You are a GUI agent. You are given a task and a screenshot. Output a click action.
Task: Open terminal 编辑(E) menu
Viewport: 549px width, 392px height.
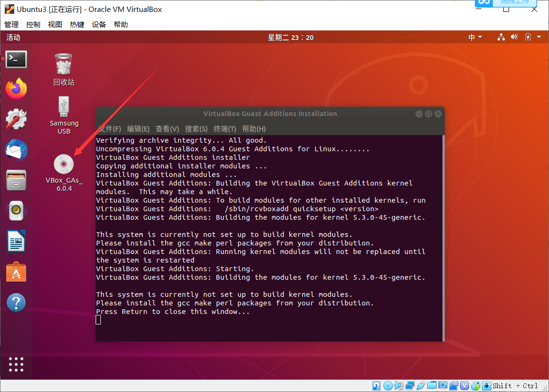pos(138,129)
